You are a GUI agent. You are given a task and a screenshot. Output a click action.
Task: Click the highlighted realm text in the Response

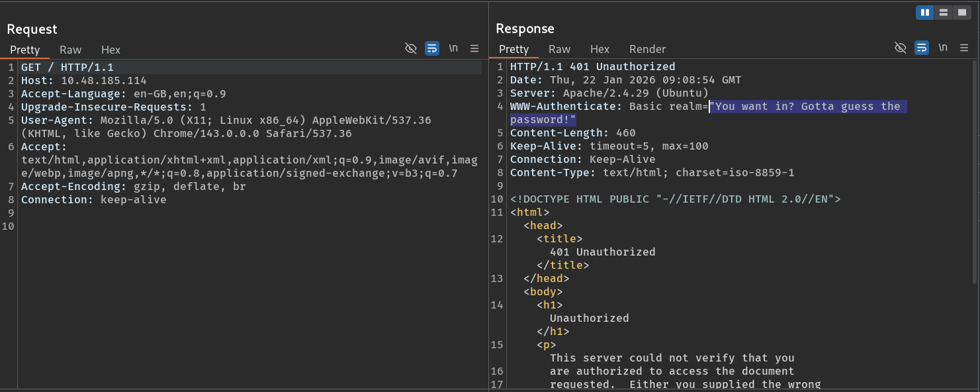[x=804, y=107]
